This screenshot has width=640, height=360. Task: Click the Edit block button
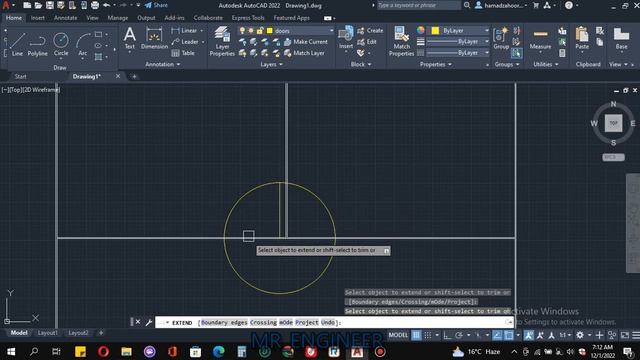click(367, 42)
